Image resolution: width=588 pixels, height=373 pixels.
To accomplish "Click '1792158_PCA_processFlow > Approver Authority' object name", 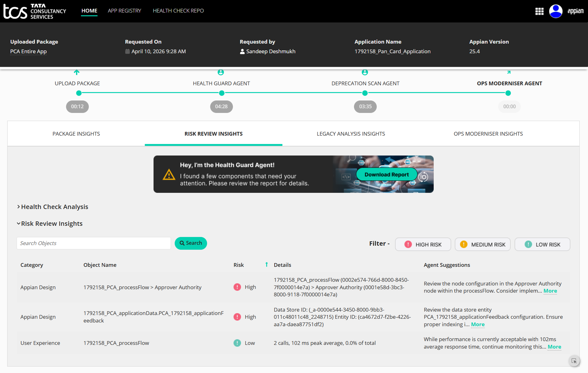I will [x=142, y=287].
